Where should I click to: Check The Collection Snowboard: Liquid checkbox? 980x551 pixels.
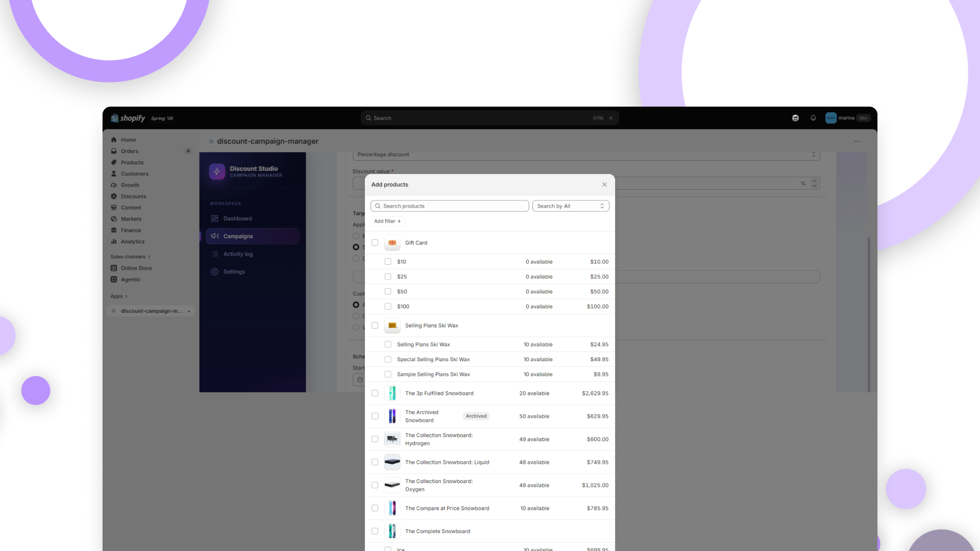pyautogui.click(x=375, y=462)
